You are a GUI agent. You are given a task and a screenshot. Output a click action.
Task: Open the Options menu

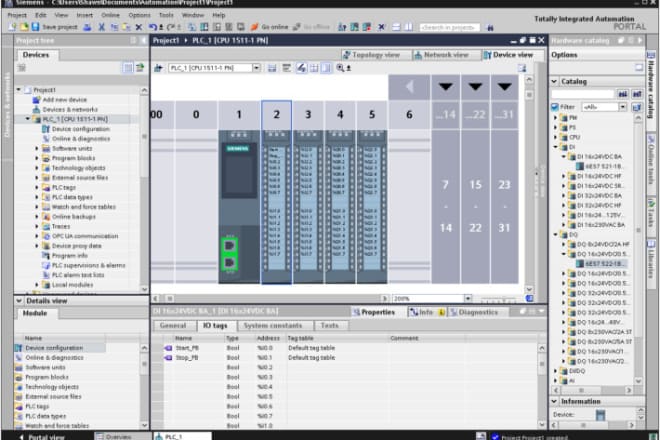pos(139,15)
